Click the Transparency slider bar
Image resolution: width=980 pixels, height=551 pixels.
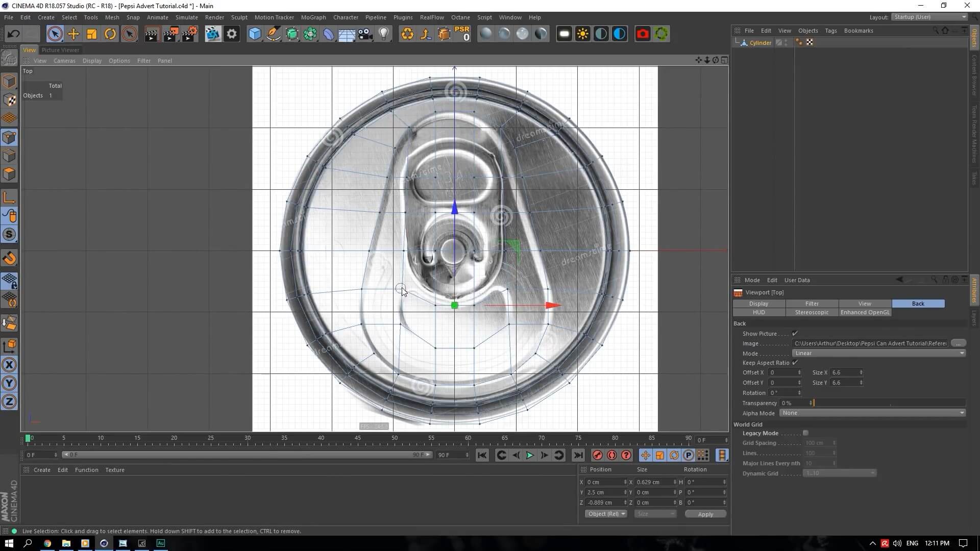pyautogui.click(x=889, y=403)
